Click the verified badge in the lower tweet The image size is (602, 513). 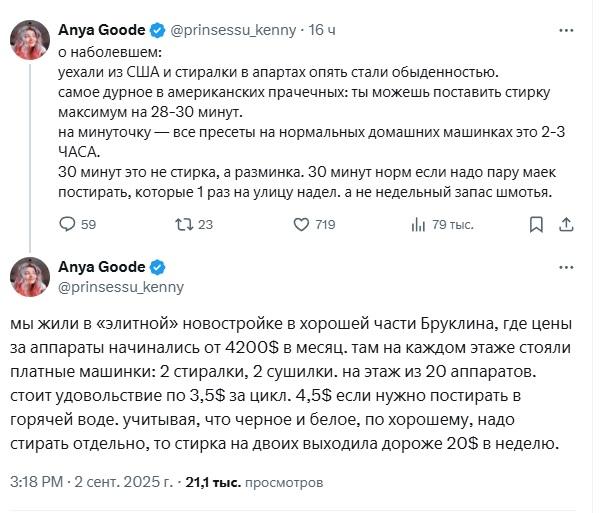(x=157, y=267)
